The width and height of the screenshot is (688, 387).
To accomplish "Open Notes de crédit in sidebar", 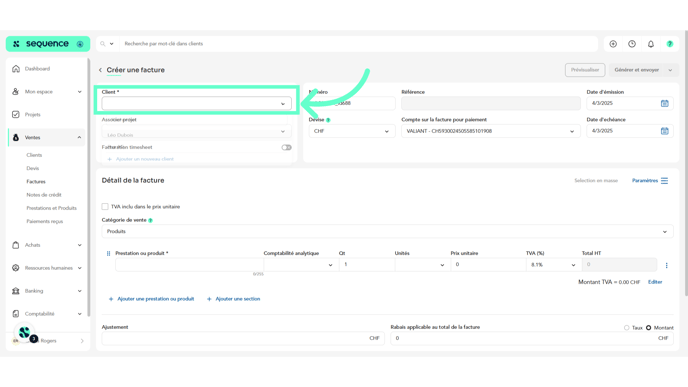I will 44,195.
